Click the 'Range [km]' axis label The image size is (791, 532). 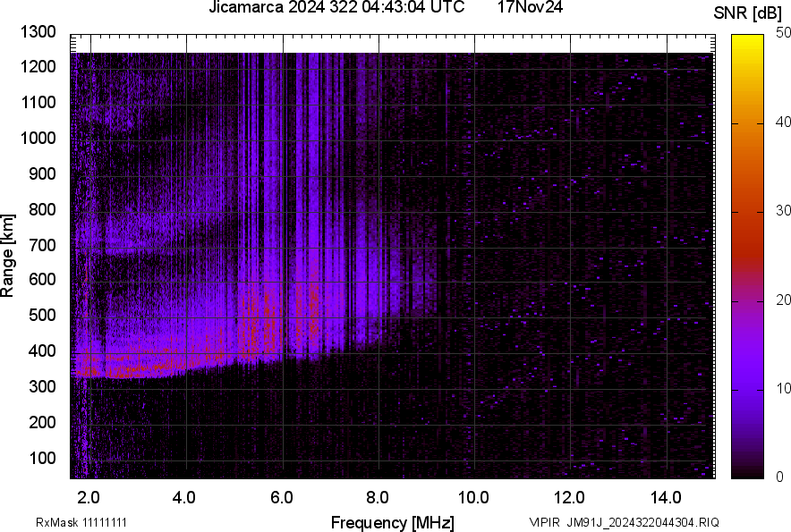coord(7,257)
